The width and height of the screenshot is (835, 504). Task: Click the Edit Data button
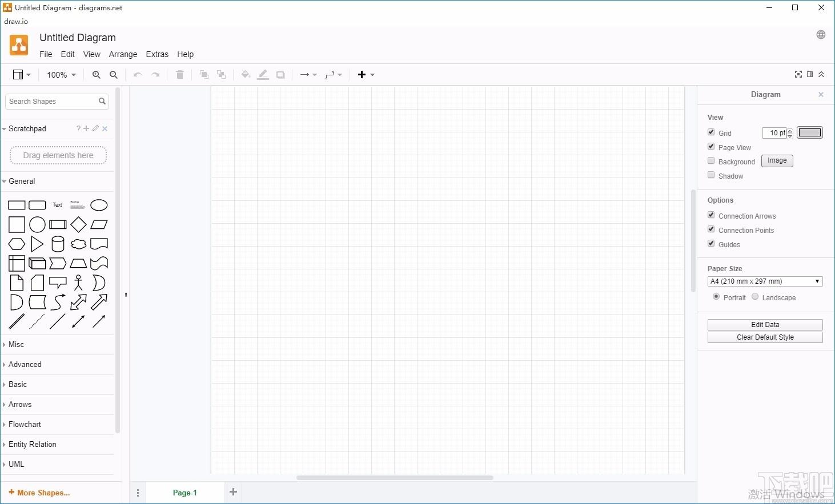(x=765, y=325)
